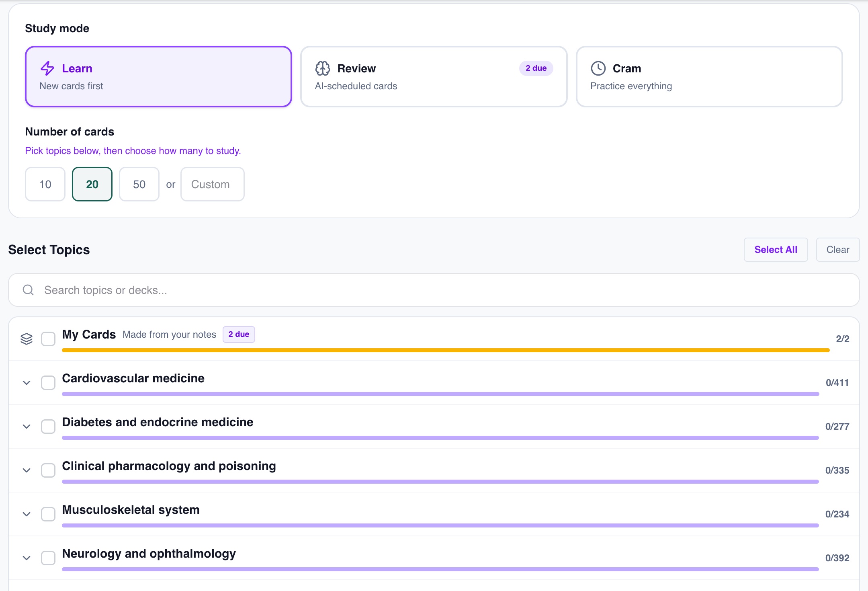This screenshot has height=591, width=868.
Task: Check the My Cards checkbox
Action: [x=48, y=339]
